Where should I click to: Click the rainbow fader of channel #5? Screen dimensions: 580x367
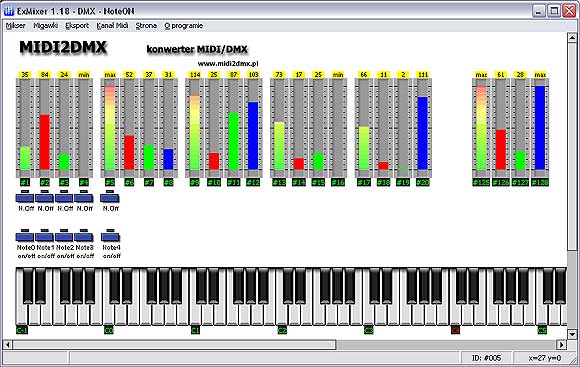tap(110, 128)
